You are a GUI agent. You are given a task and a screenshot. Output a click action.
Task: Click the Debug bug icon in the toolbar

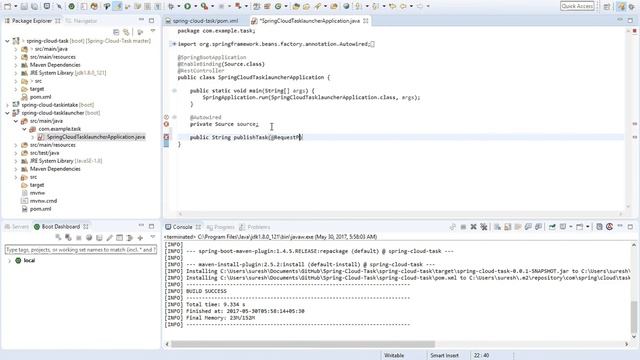(171, 6)
